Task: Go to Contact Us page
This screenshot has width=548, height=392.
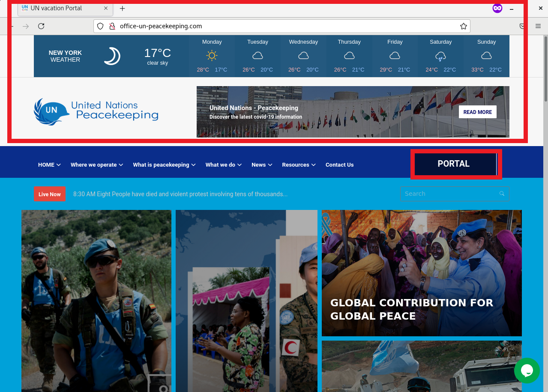Action: 339,165
